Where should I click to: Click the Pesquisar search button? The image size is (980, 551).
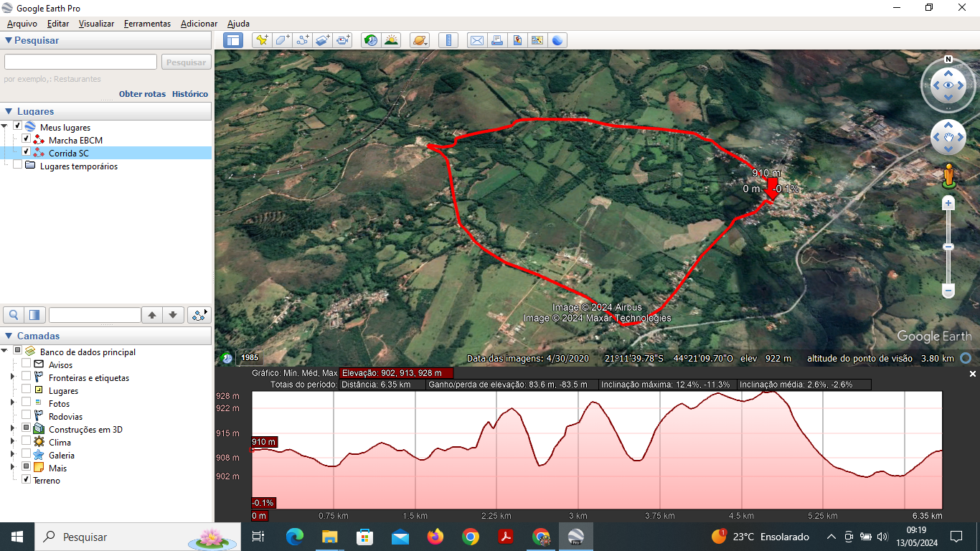point(186,62)
